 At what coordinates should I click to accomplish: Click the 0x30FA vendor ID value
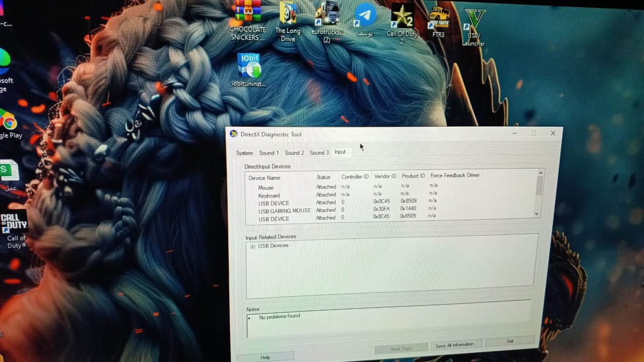(x=381, y=209)
